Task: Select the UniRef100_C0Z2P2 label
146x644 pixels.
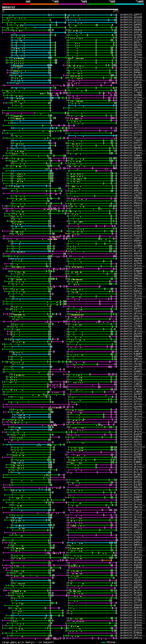Action: point(131,40)
